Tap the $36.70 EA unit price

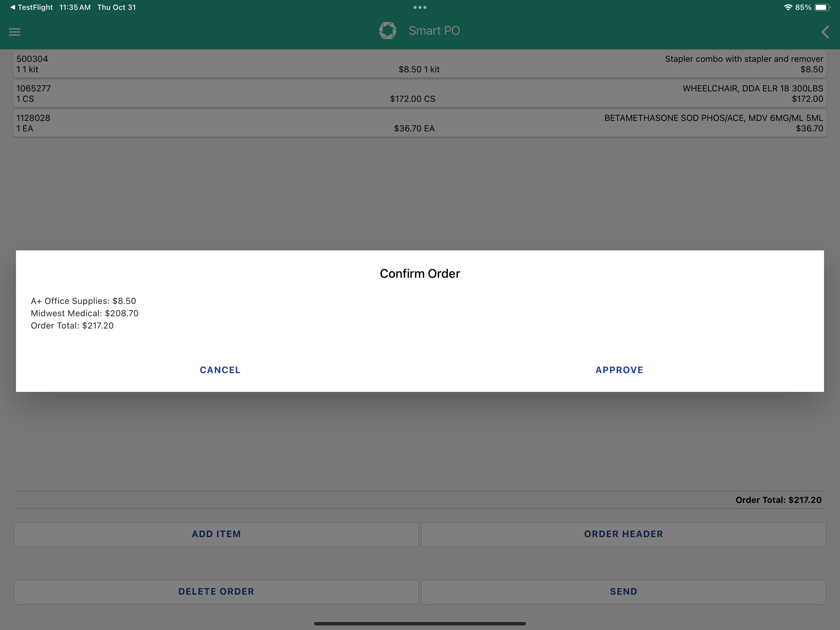point(414,129)
